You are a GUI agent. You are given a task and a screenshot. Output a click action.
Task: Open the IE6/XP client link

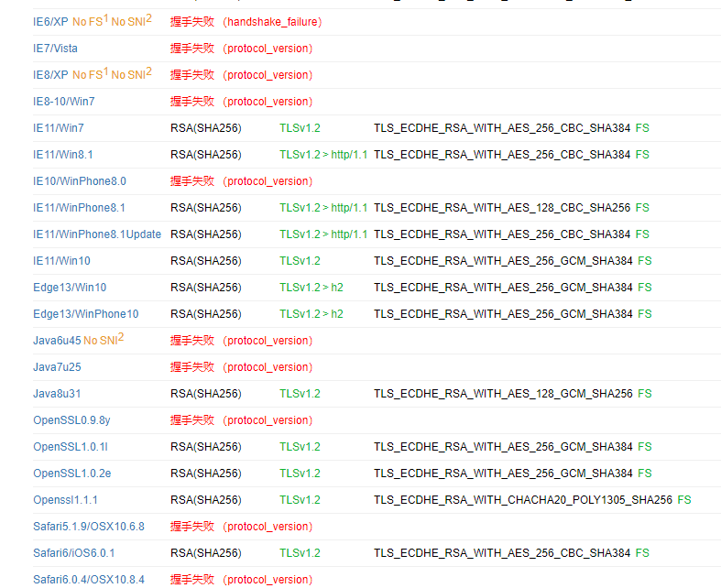50,22
